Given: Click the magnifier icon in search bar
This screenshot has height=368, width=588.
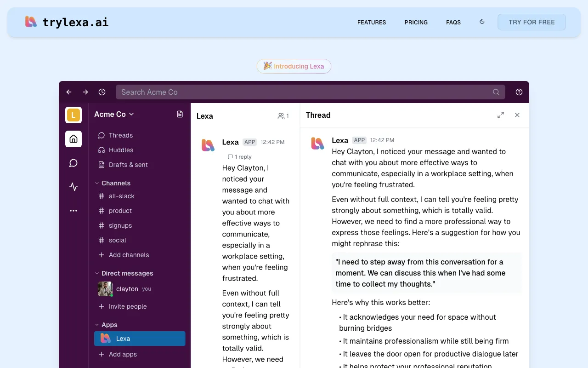Looking at the screenshot, I should [x=496, y=92].
